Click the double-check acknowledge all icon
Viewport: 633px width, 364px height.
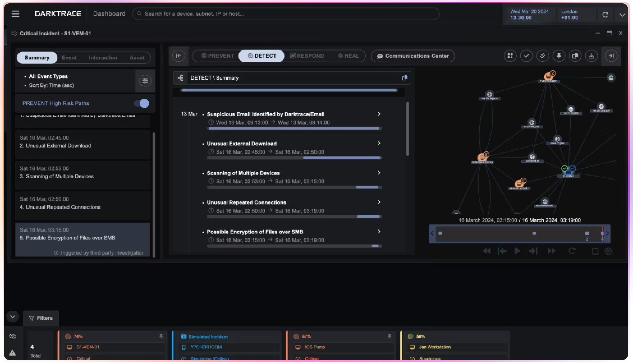(542, 56)
